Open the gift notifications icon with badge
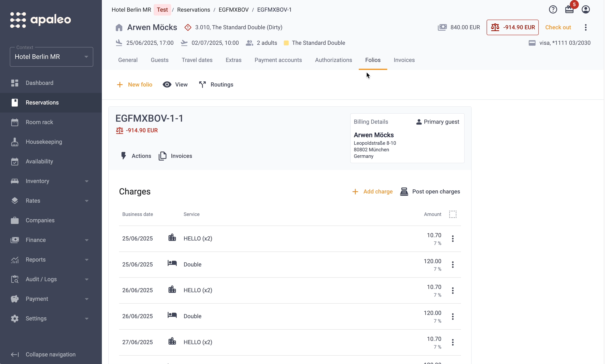 pos(569,10)
